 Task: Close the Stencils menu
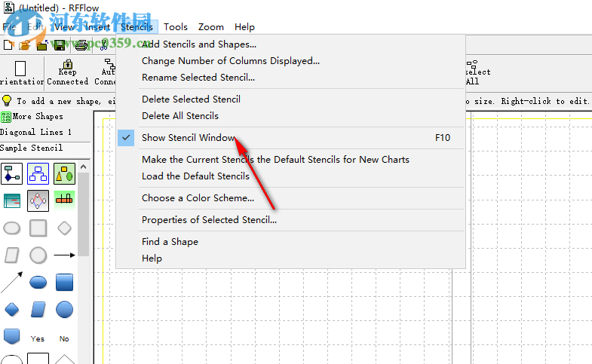pyautogui.click(x=136, y=27)
